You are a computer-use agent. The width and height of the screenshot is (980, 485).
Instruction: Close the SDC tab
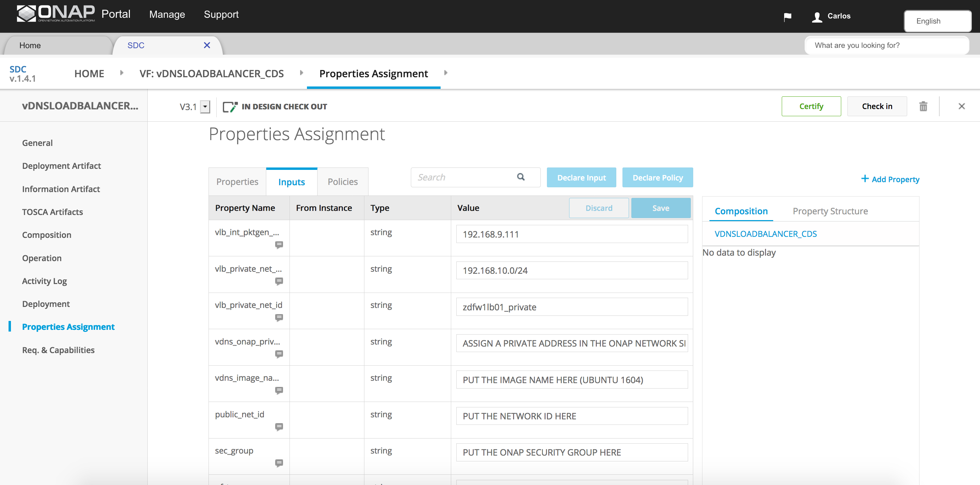click(x=207, y=45)
